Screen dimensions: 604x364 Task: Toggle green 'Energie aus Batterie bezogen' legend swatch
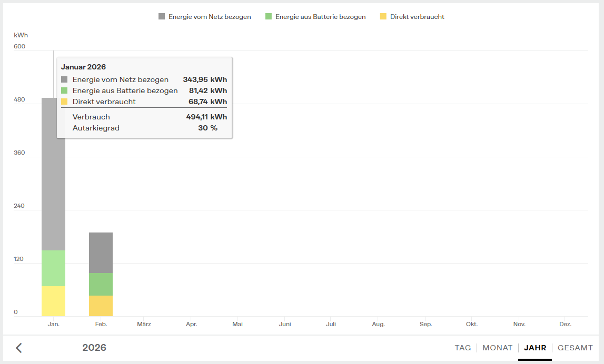click(269, 17)
